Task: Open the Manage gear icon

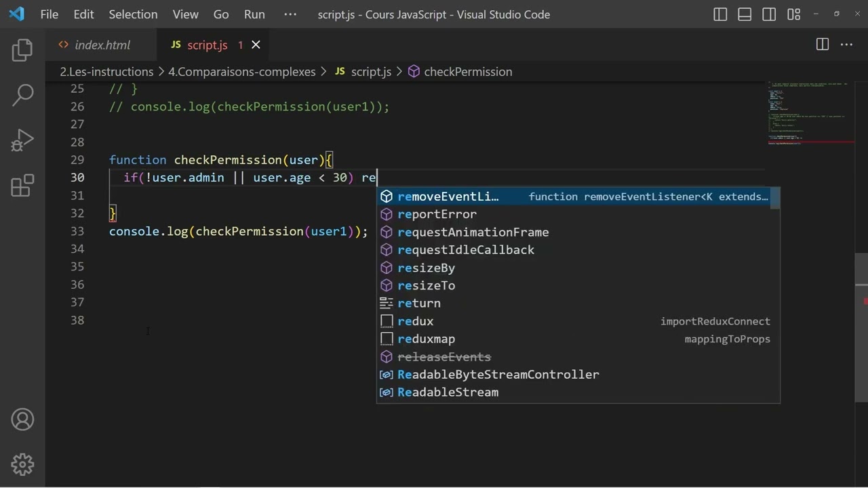Action: point(22,464)
